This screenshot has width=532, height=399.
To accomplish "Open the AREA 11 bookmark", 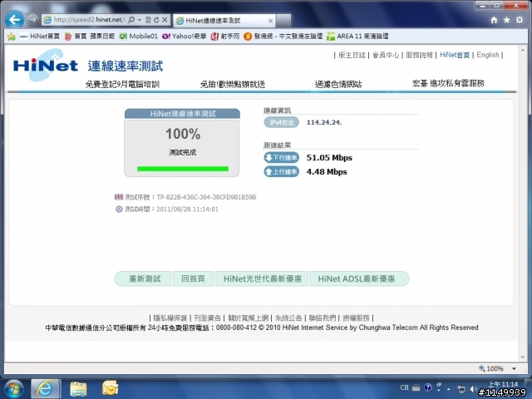I will 357,37.
